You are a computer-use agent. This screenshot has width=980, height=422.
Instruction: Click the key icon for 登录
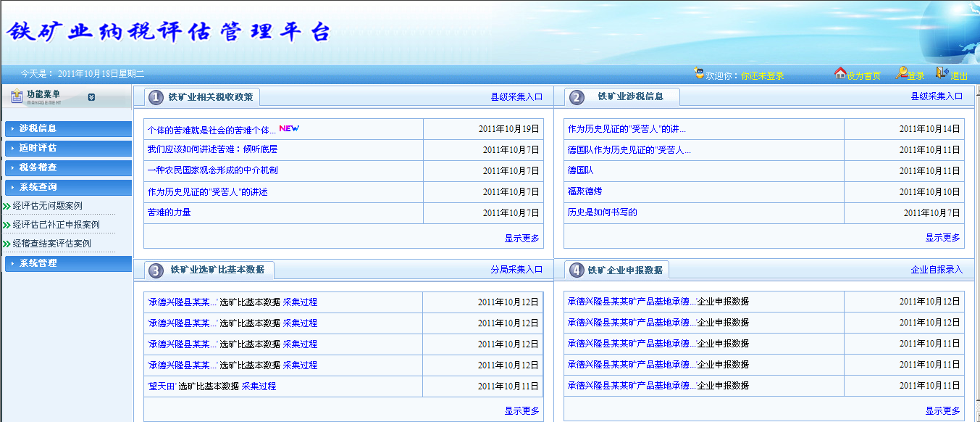[x=902, y=73]
